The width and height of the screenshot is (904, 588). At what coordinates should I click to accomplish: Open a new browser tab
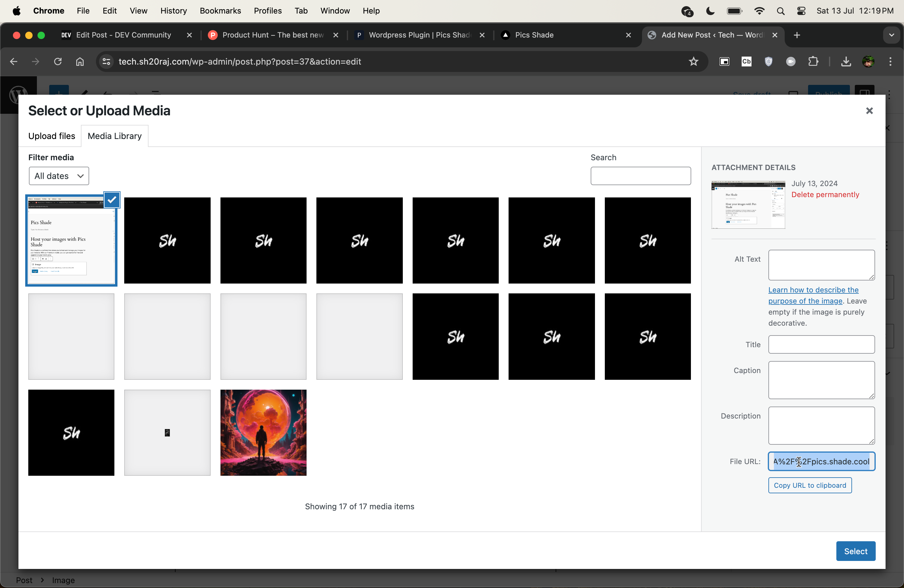click(797, 35)
